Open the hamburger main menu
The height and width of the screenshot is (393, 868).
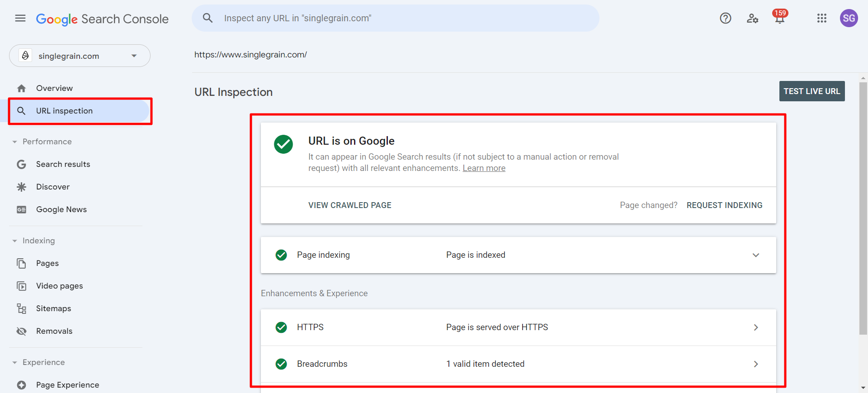coord(20,18)
